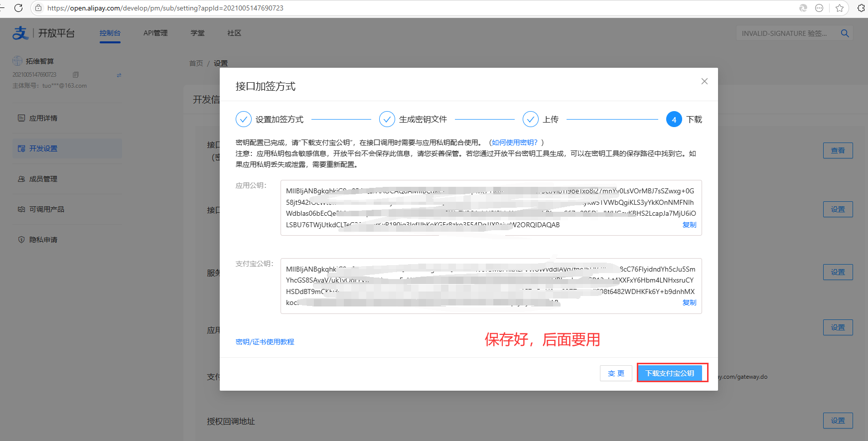Click the search magnifier icon in the header
868x441 pixels.
tap(845, 33)
